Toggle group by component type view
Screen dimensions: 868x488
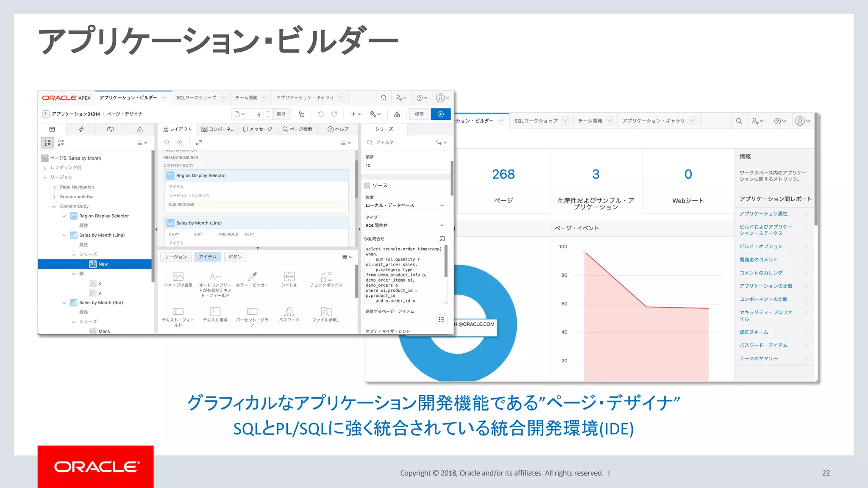pos(61,143)
